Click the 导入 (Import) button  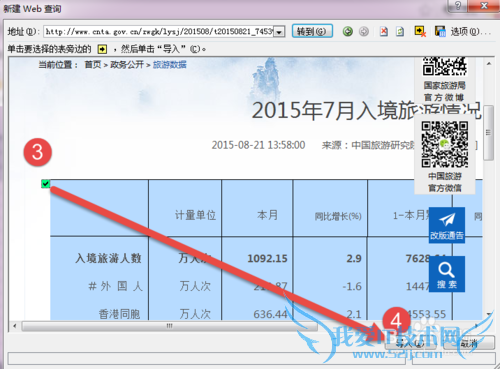(x=411, y=343)
